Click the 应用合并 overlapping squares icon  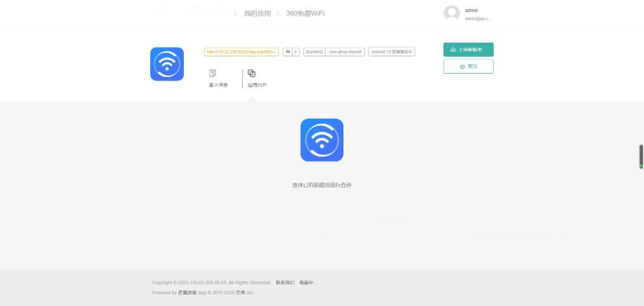[251, 74]
